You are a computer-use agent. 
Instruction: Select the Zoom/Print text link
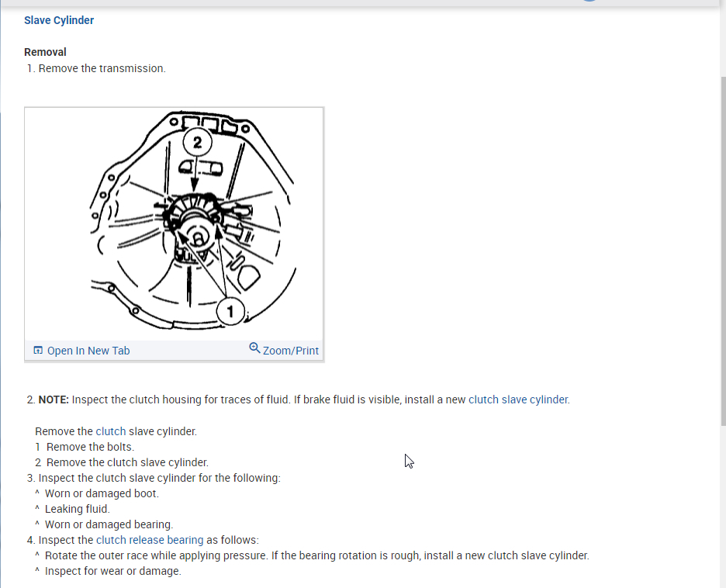(291, 351)
